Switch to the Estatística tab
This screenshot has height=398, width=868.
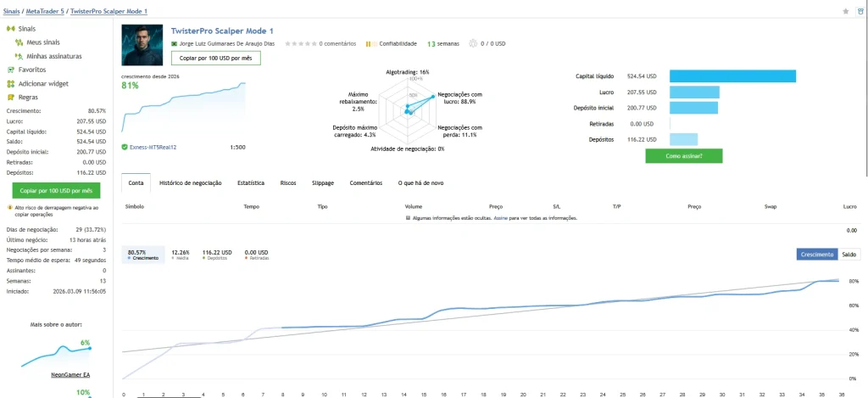[x=251, y=183]
